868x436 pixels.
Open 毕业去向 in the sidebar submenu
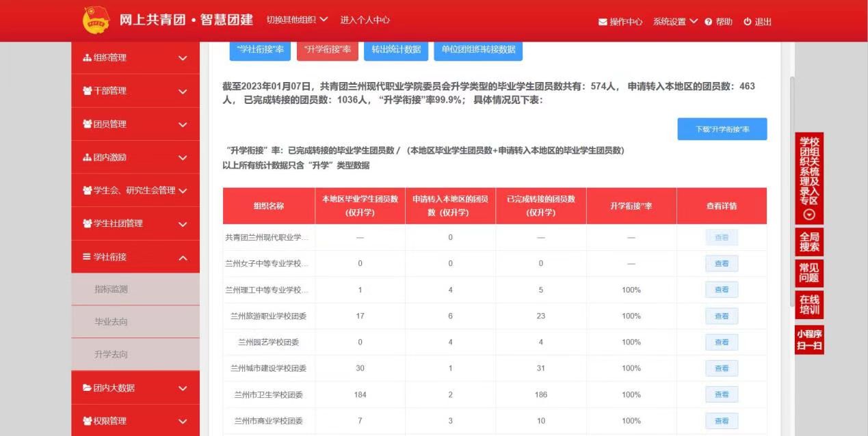111,322
